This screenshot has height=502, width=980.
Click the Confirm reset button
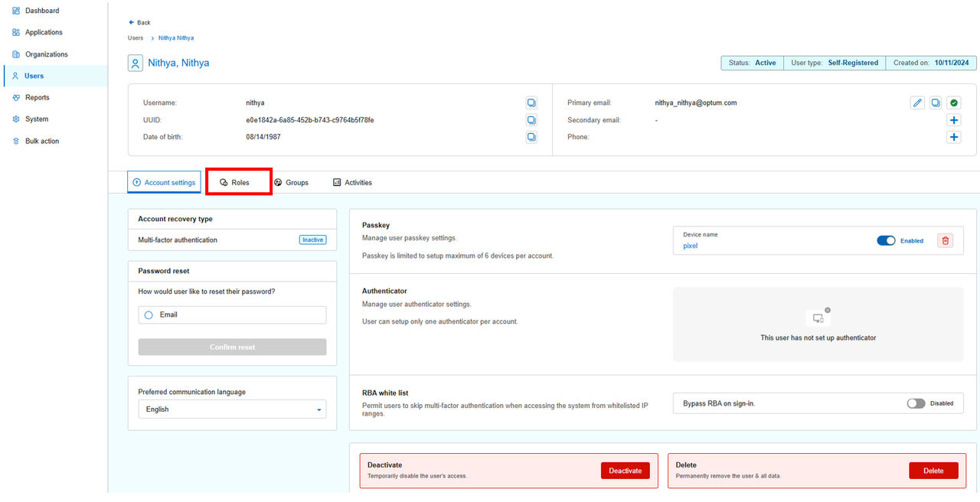232,347
